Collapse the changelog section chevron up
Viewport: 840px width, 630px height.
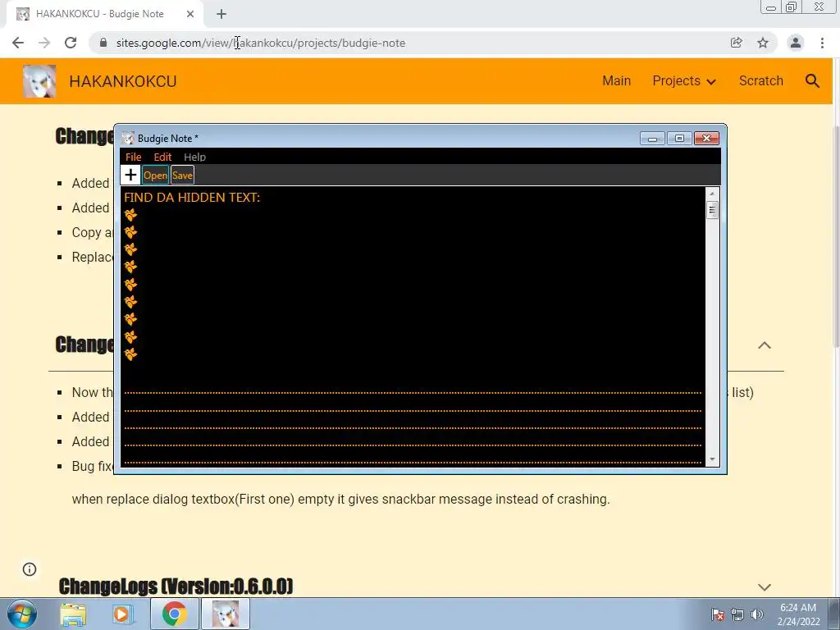(765, 345)
